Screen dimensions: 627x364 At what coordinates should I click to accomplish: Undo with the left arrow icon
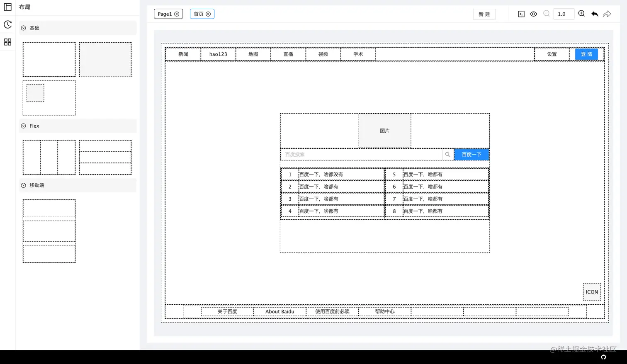click(x=595, y=14)
